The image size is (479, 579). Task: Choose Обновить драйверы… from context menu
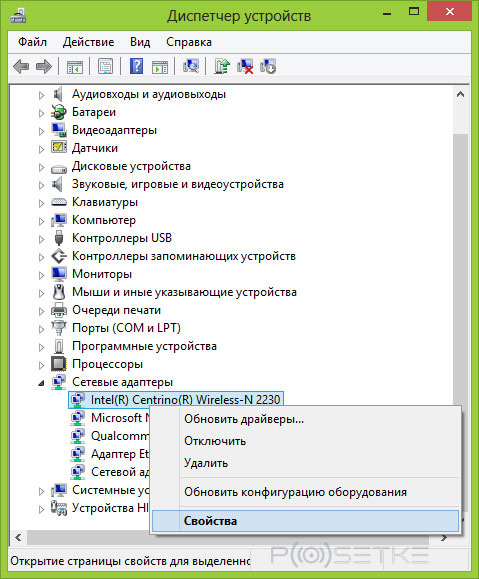click(x=244, y=419)
